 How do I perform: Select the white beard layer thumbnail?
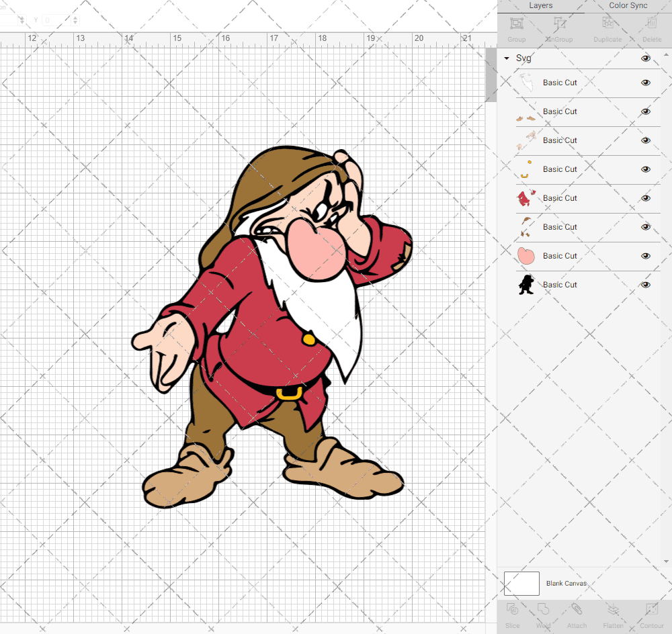[x=526, y=83]
